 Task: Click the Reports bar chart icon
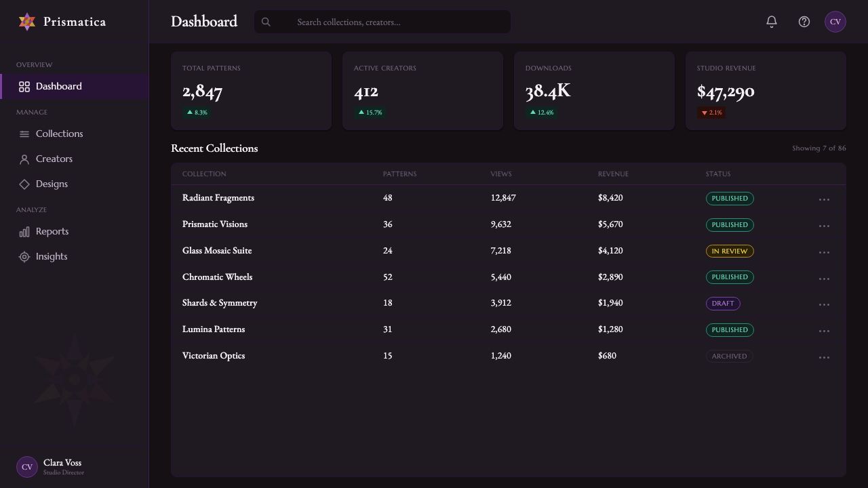24,232
